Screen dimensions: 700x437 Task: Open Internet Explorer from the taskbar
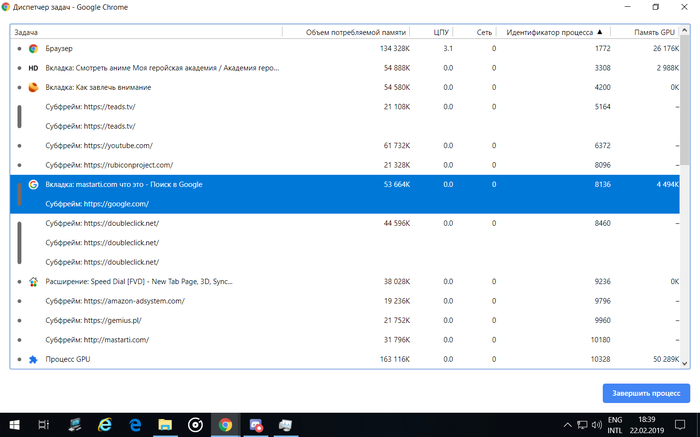pyautogui.click(x=104, y=424)
